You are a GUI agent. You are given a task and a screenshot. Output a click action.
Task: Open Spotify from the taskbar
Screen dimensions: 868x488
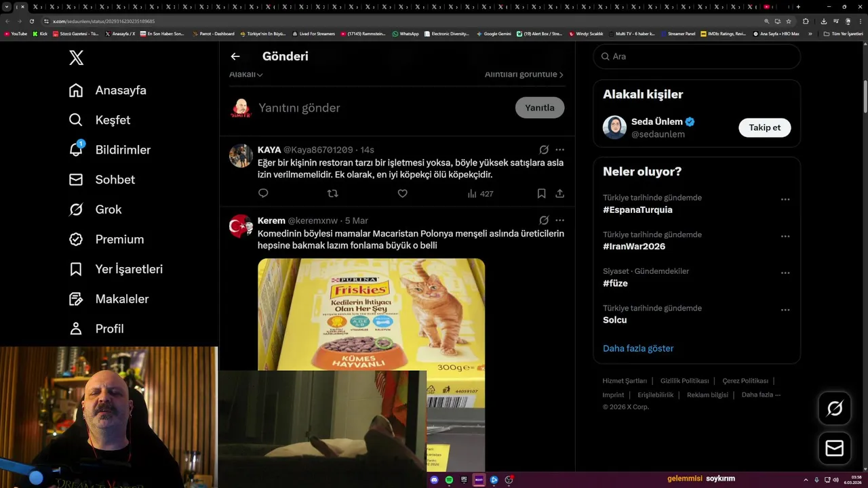[x=450, y=480]
